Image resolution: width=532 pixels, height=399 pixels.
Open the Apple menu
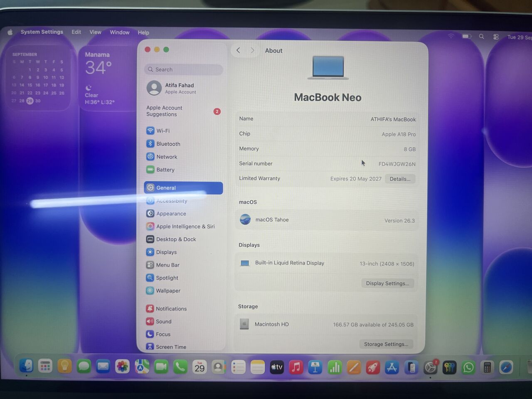click(10, 32)
